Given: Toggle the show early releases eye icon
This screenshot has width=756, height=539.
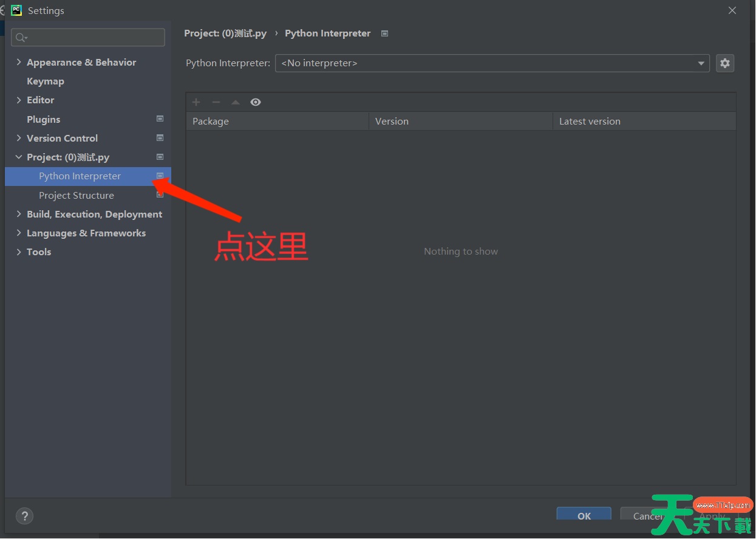Looking at the screenshot, I should [256, 102].
